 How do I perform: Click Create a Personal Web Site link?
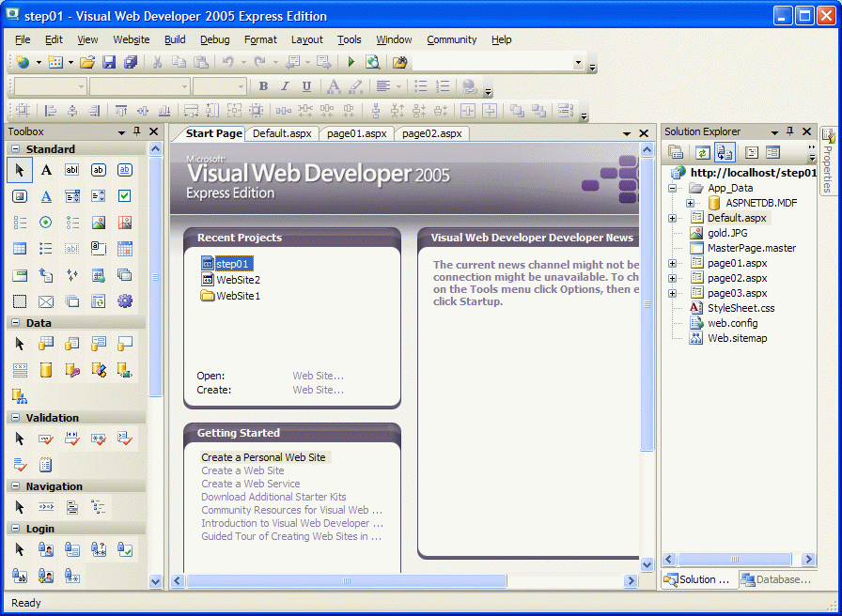click(263, 457)
